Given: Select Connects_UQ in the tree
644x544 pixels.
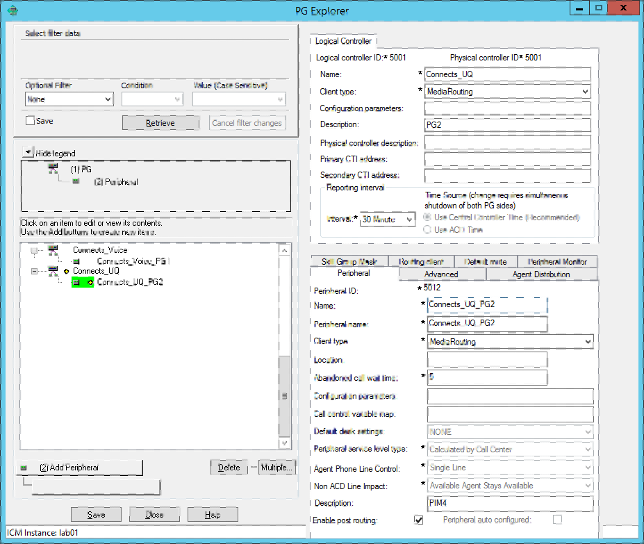Looking at the screenshot, I should (x=96, y=271).
